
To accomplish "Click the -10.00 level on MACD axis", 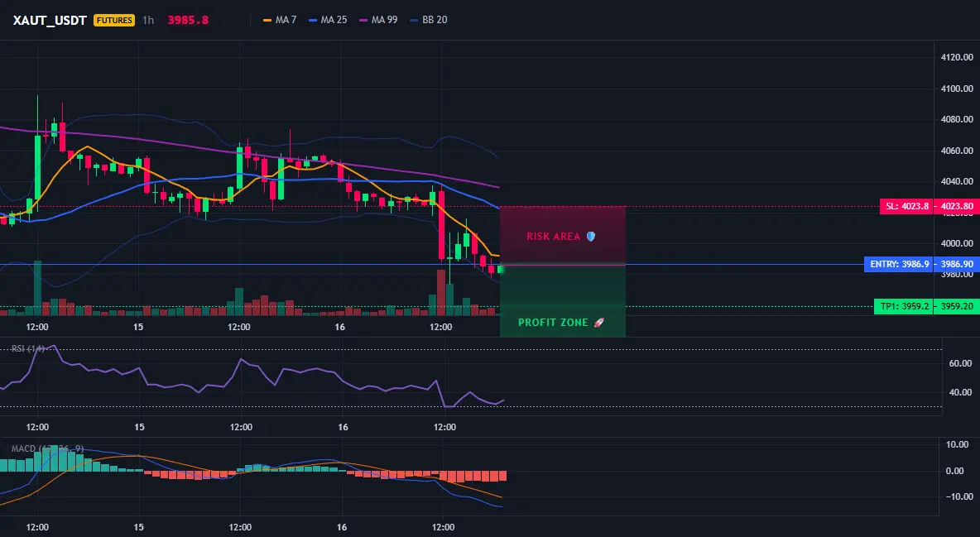I will (x=958, y=496).
